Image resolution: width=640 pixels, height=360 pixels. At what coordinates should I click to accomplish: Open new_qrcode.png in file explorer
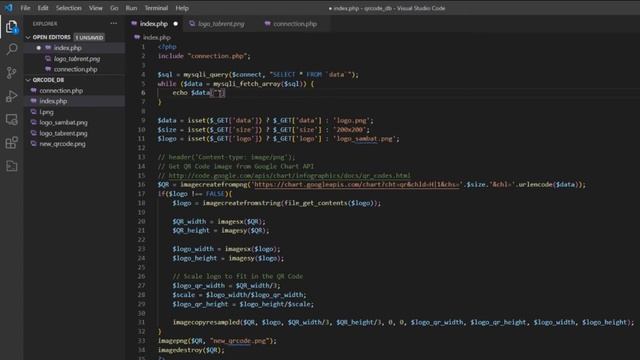(62, 144)
